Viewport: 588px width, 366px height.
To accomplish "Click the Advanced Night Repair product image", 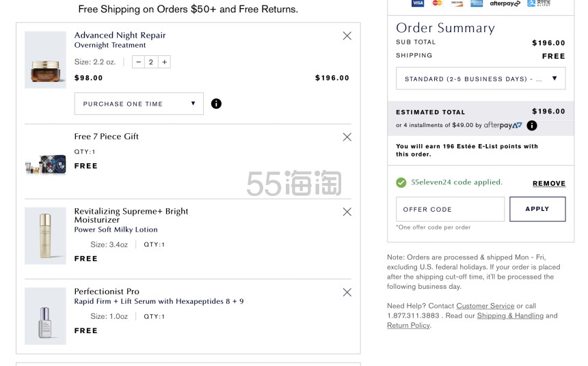I will coord(45,60).
